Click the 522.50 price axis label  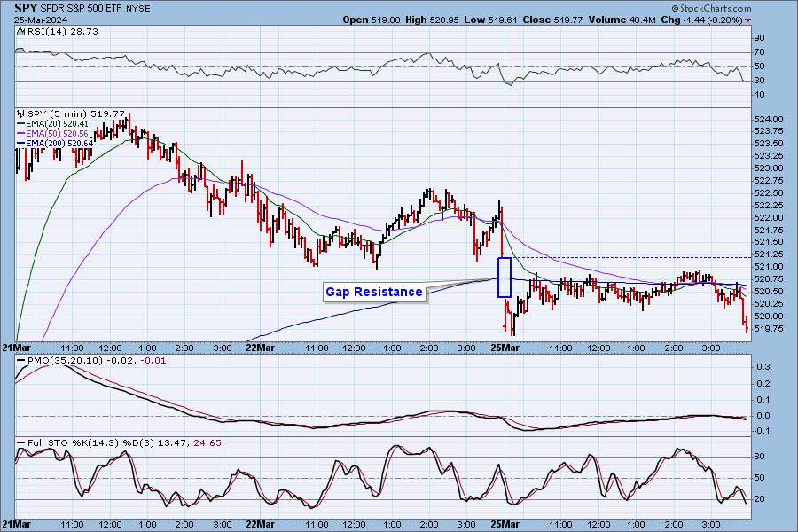click(768, 193)
